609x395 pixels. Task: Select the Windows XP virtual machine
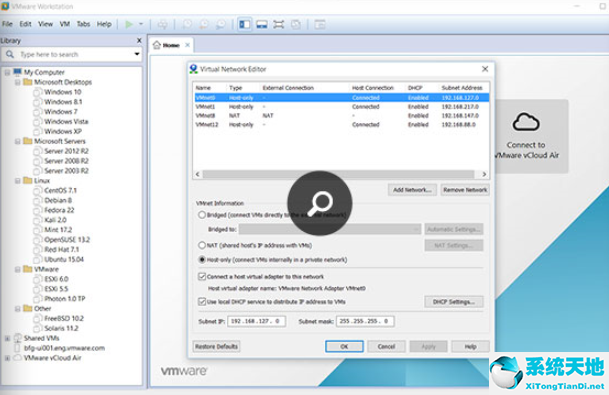tap(62, 131)
